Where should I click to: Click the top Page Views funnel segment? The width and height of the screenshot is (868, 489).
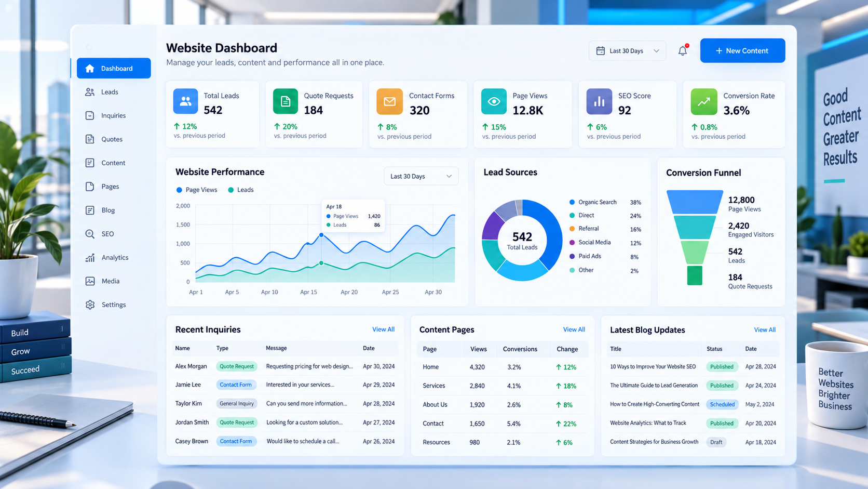(695, 202)
